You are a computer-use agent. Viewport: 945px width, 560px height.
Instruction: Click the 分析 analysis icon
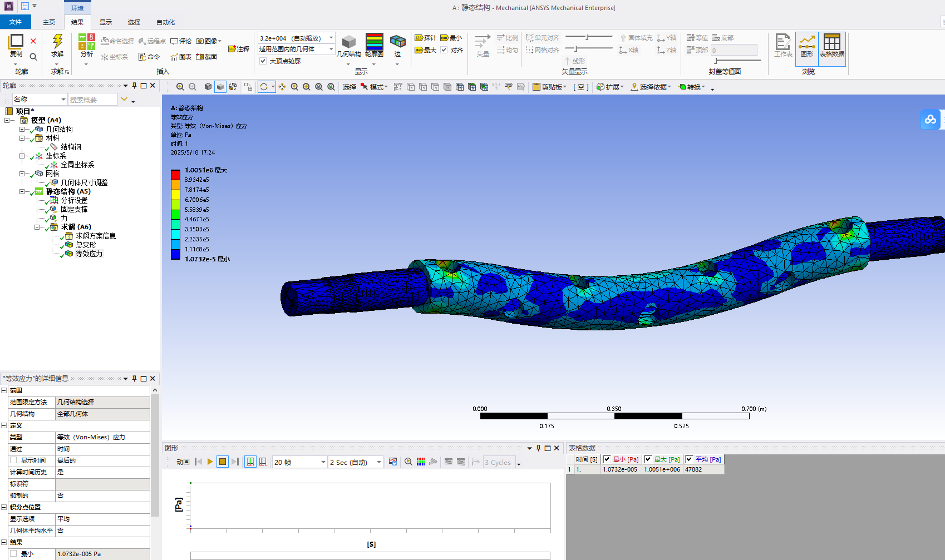point(87,41)
